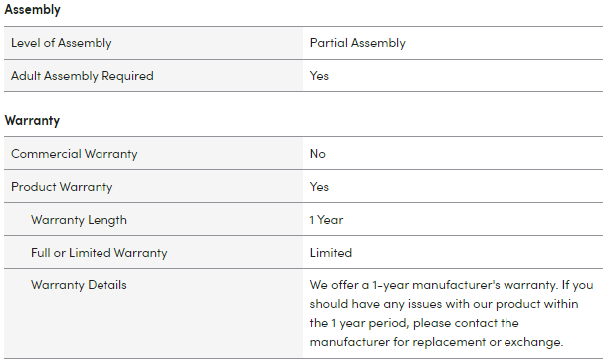Click the 1 Year warranty length value

(326, 220)
